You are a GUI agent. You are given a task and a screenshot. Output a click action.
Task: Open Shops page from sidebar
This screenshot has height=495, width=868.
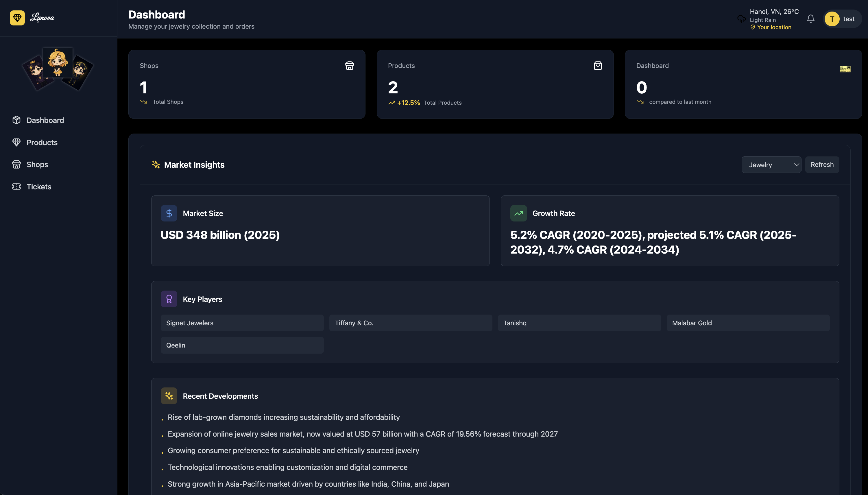pos(37,165)
